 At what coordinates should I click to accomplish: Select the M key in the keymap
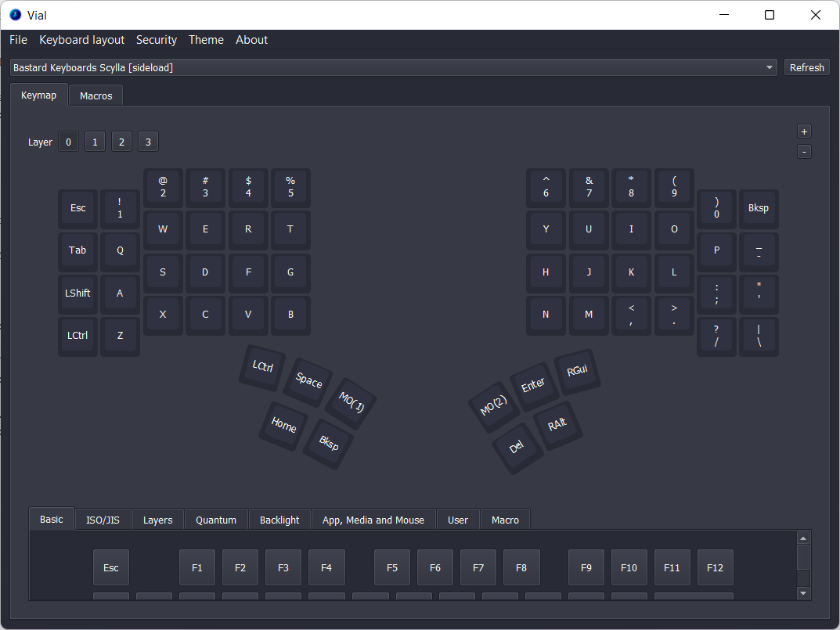pos(589,315)
